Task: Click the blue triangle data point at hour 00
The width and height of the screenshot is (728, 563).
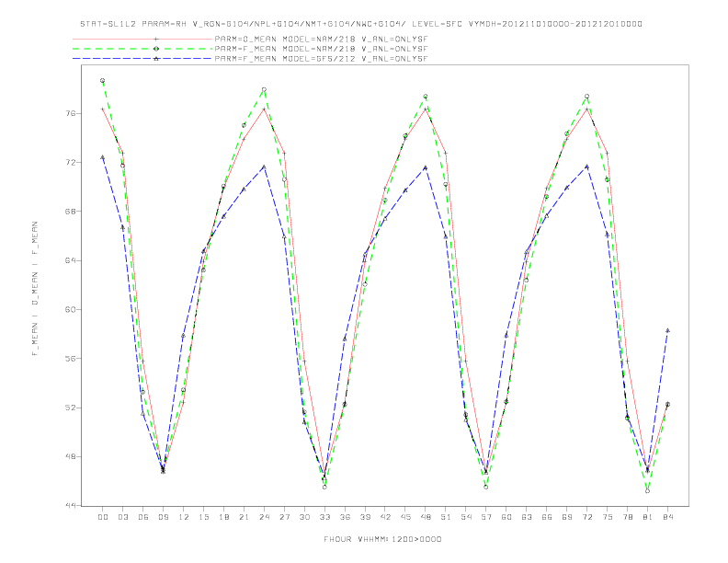Action: [103, 157]
